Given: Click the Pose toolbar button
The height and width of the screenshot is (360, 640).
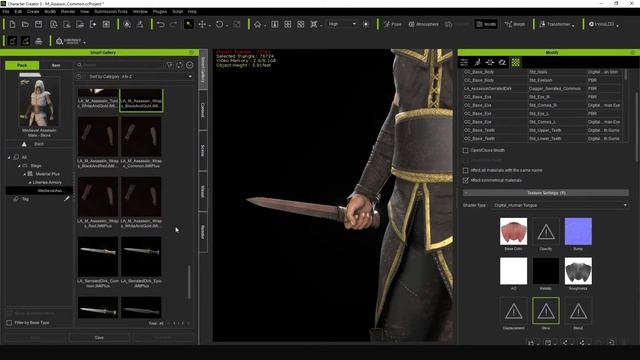Looking at the screenshot, I should click(x=393, y=24).
